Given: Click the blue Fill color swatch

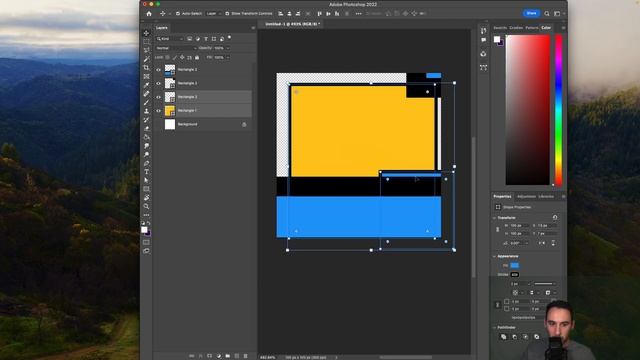Looking at the screenshot, I should pyautogui.click(x=514, y=265).
